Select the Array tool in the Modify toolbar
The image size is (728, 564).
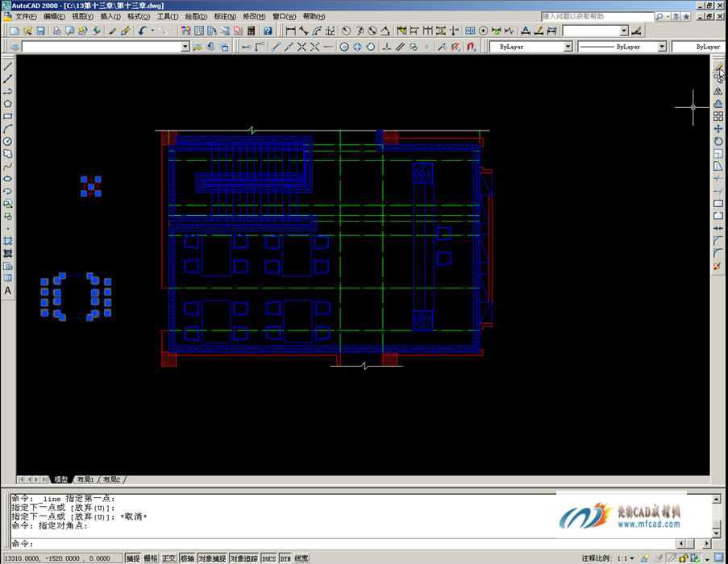pyautogui.click(x=718, y=116)
